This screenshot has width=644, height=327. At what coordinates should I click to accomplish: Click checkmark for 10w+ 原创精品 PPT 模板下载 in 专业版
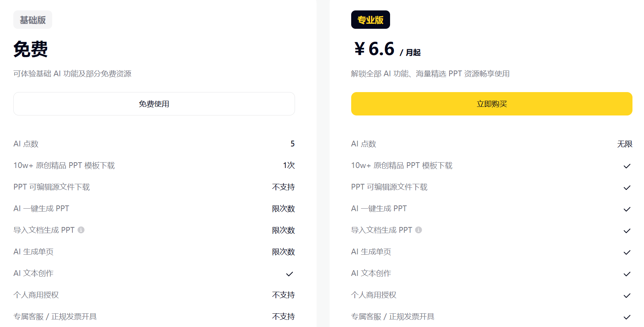tap(627, 166)
